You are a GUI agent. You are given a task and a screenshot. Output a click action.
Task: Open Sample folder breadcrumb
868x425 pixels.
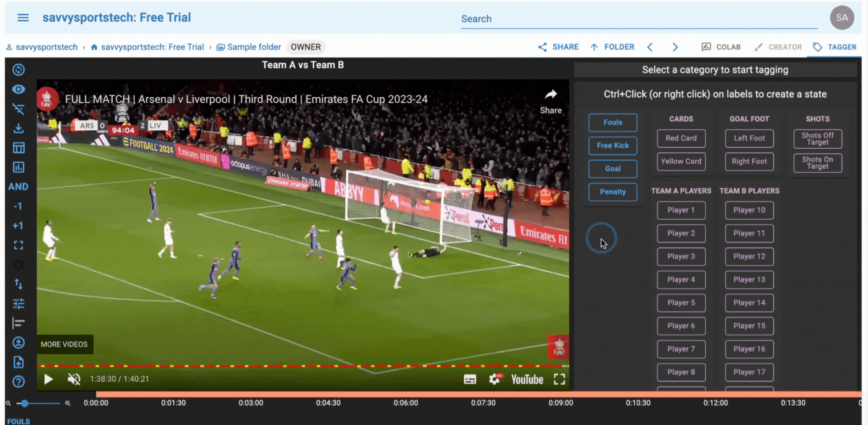click(x=249, y=47)
